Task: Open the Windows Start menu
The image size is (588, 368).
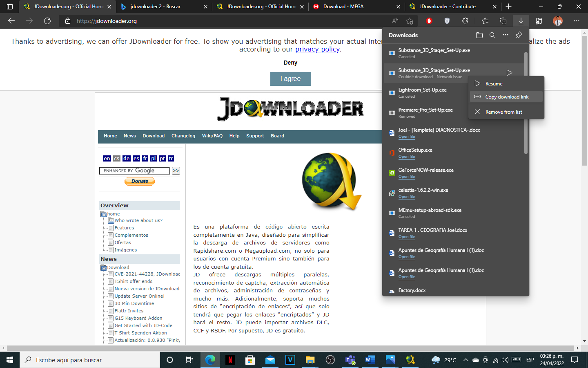Action: (10, 360)
